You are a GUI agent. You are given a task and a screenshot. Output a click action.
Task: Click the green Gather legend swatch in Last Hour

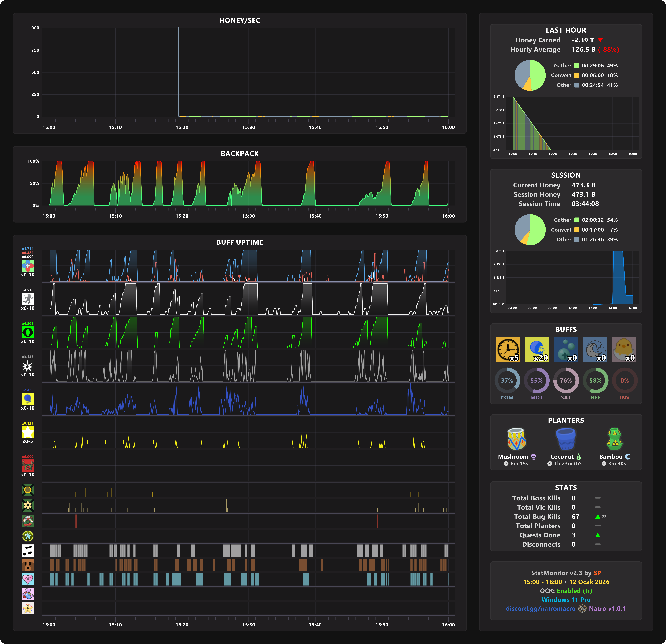577,66
